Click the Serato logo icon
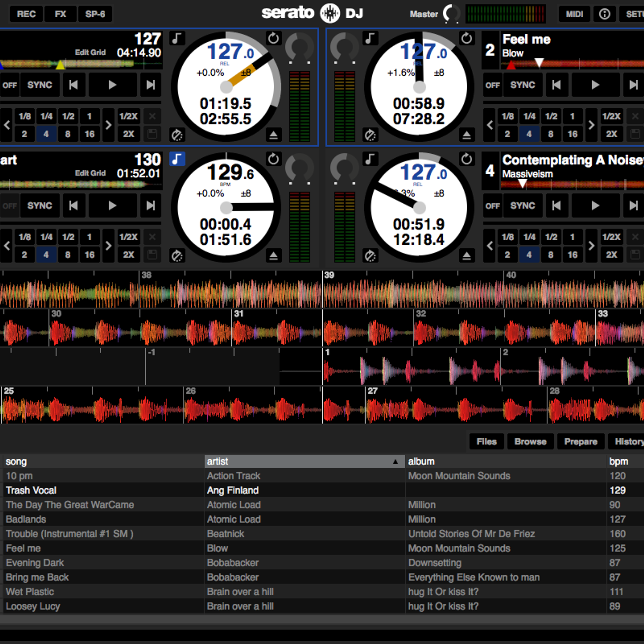 pyautogui.click(x=330, y=13)
